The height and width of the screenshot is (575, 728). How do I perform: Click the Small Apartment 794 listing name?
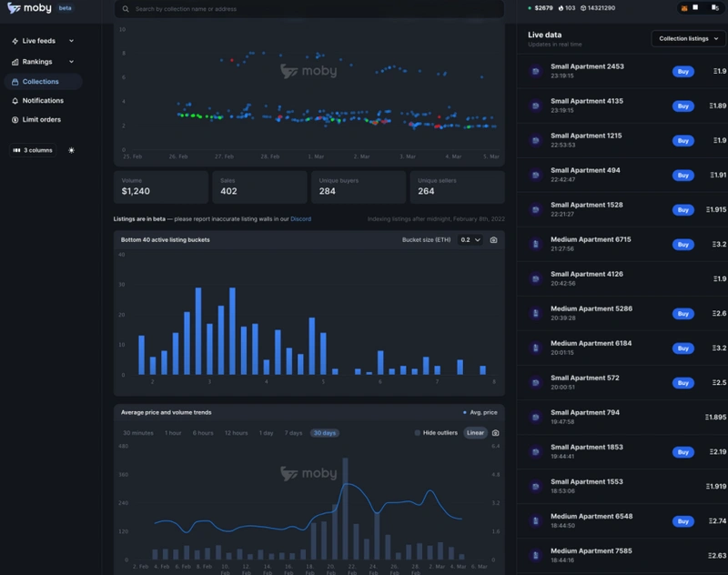(585, 412)
